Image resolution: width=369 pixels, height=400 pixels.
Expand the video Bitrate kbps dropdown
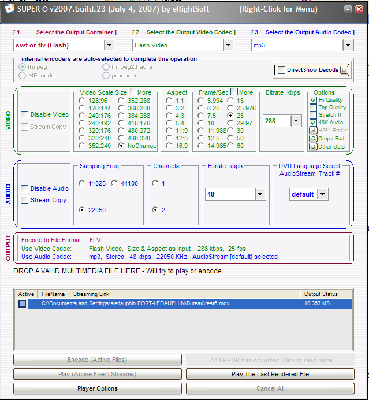click(x=296, y=121)
